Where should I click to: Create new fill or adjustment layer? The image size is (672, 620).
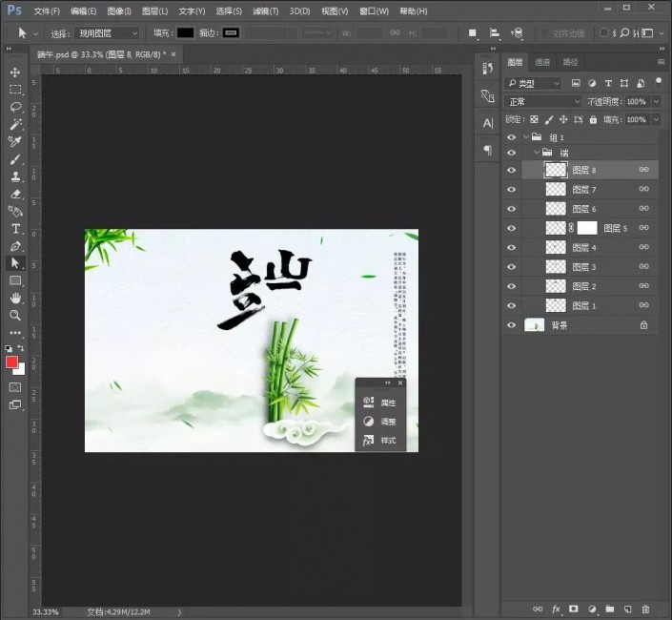click(x=592, y=609)
